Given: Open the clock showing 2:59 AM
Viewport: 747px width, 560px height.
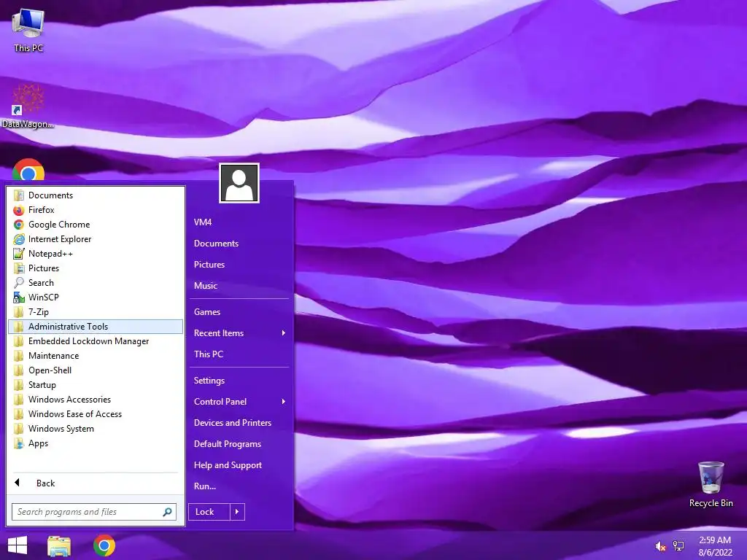Looking at the screenshot, I should [x=715, y=546].
